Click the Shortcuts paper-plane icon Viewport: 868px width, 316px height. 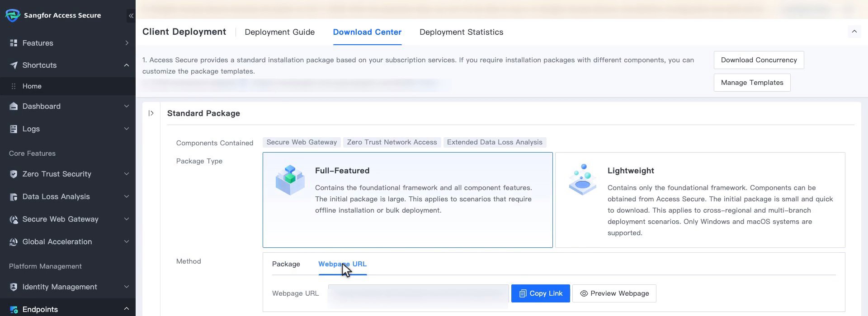[x=14, y=65]
